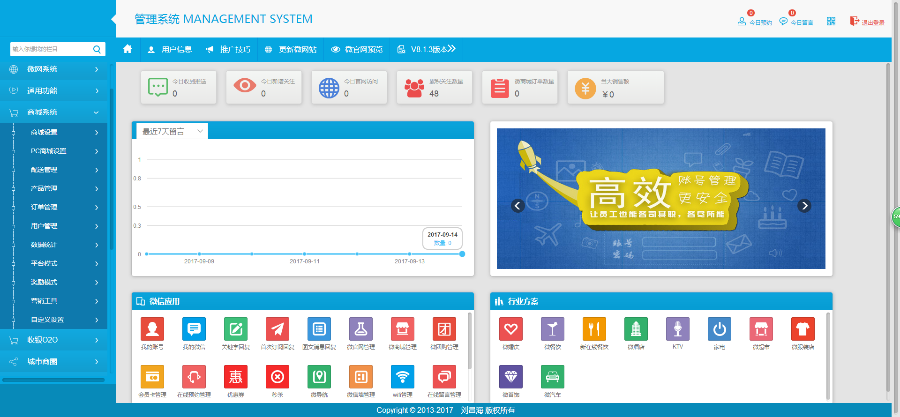Open the 推广技巧 menu item
Viewport: 900px width, 417px height.
coord(228,49)
